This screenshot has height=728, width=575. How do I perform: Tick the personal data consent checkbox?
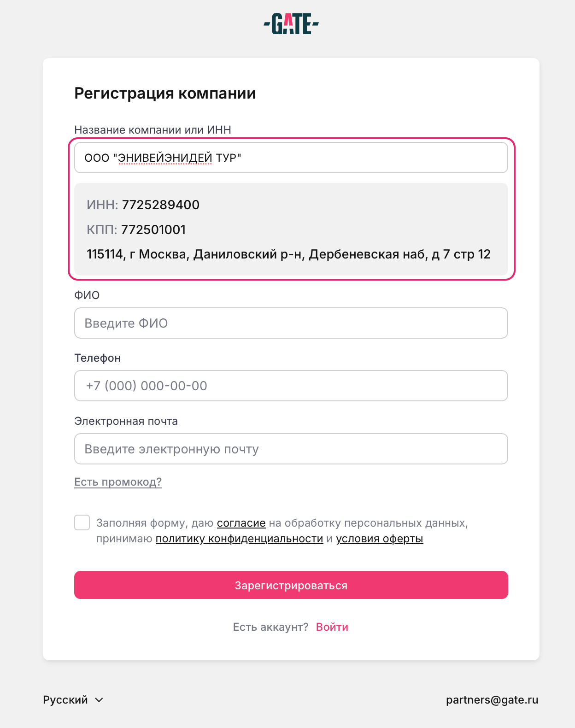click(82, 523)
